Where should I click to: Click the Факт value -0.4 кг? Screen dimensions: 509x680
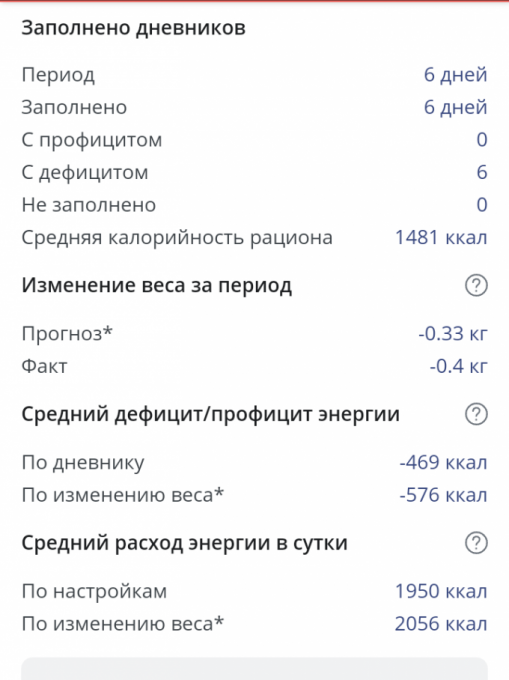coord(458,366)
